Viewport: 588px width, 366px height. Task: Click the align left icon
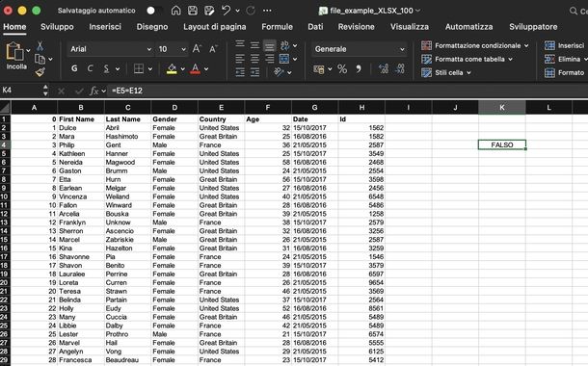[240, 59]
